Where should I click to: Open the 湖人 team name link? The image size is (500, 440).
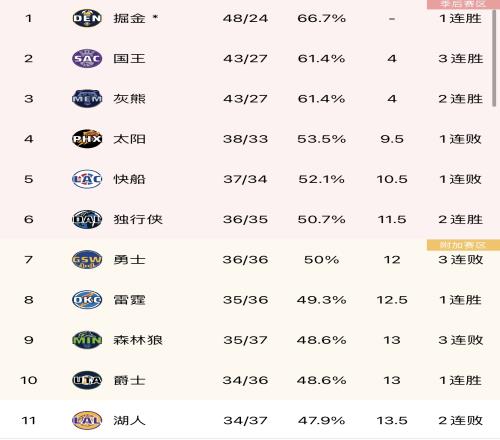click(x=129, y=420)
